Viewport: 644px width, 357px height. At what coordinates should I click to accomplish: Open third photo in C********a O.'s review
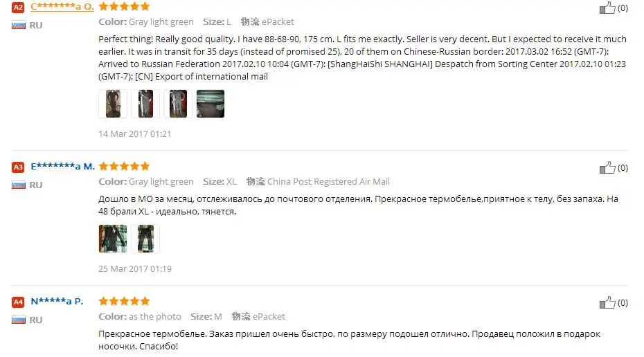click(178, 104)
